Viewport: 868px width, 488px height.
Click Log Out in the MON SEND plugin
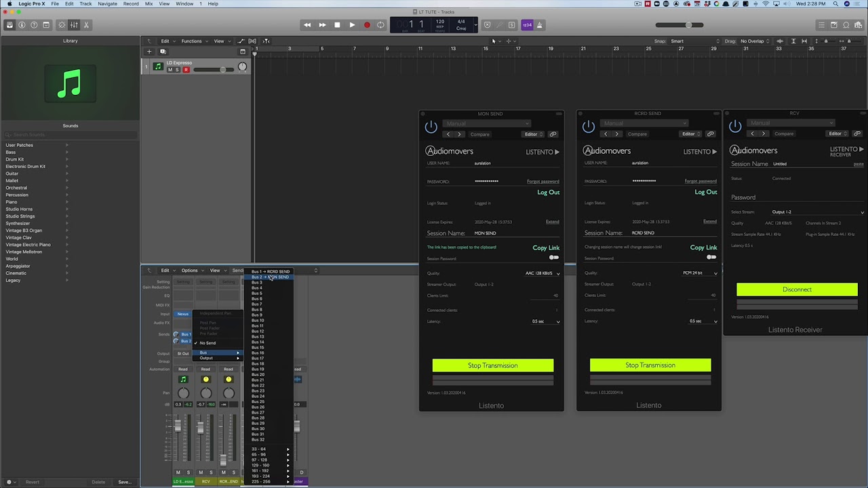549,192
